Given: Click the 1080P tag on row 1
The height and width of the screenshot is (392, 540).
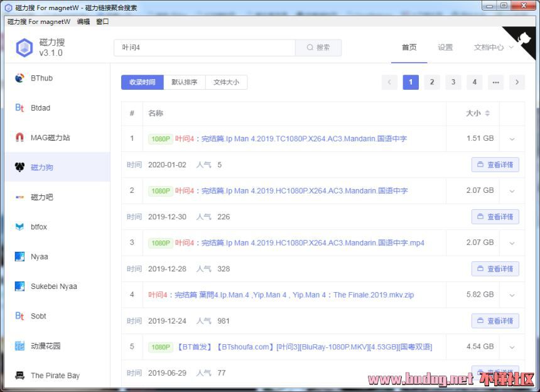Looking at the screenshot, I should [x=161, y=139].
